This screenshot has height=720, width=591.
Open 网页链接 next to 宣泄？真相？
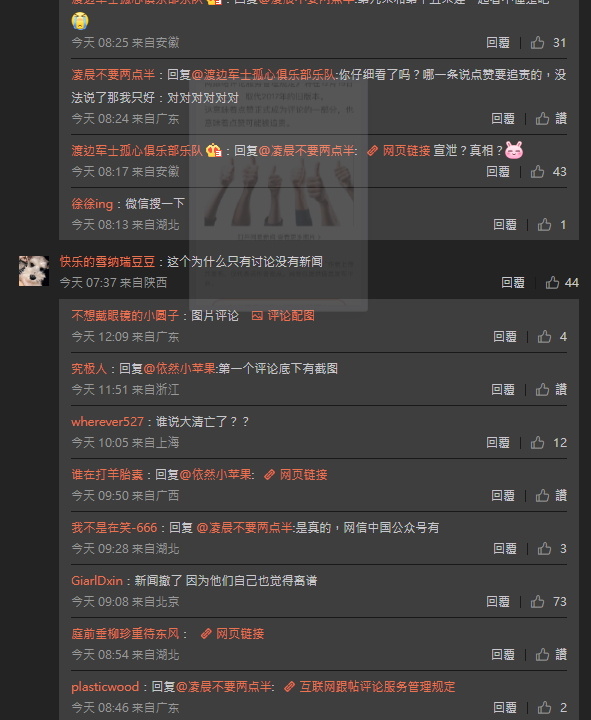[399, 150]
